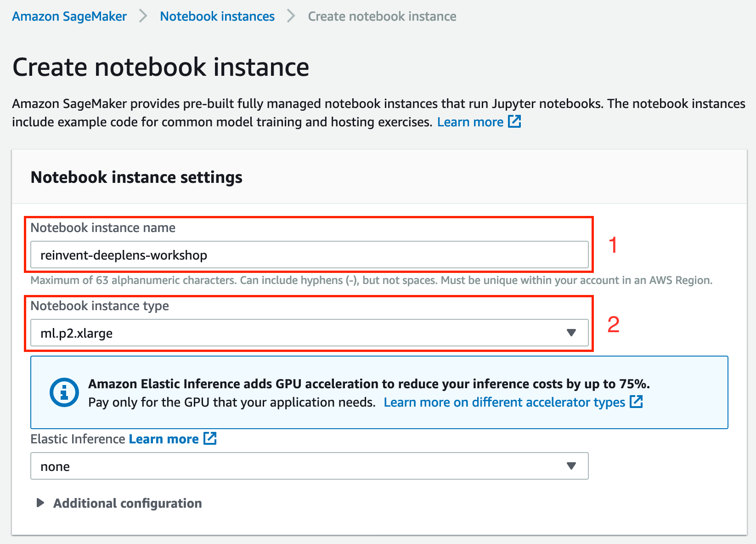Click Create notebook instance breadcrumb text
The width and height of the screenshot is (756, 544).
[x=382, y=16]
